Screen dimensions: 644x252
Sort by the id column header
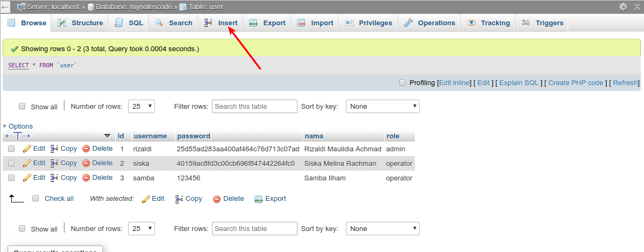coord(121,136)
